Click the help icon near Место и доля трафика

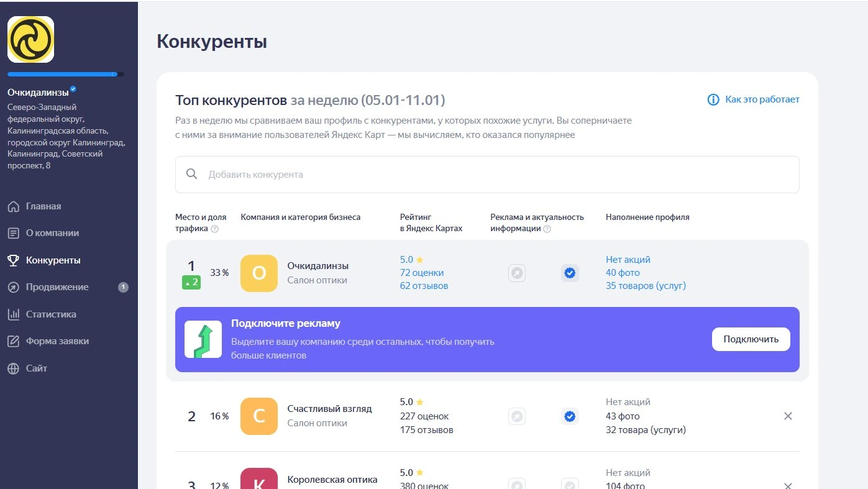click(215, 229)
